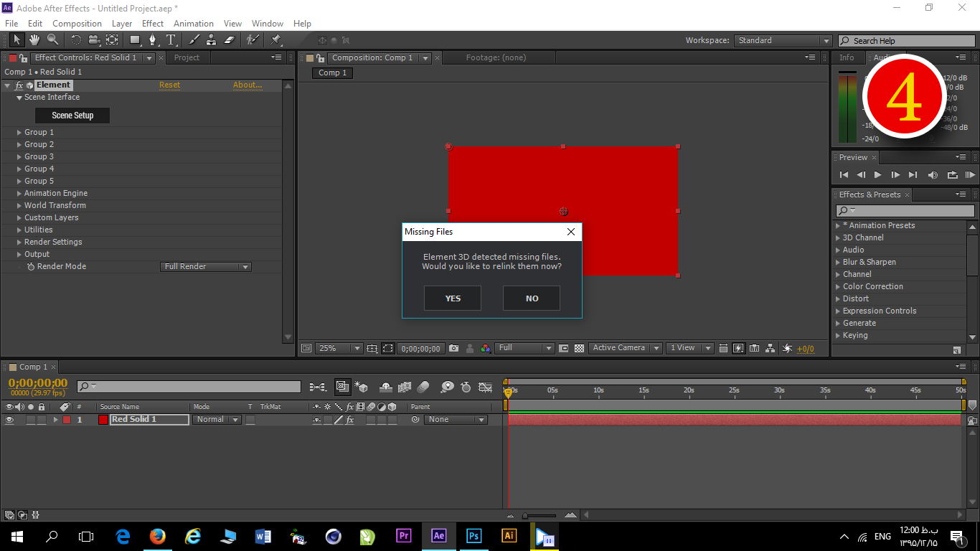Image resolution: width=980 pixels, height=551 pixels.
Task: Open the Animation menu
Action: (194, 24)
